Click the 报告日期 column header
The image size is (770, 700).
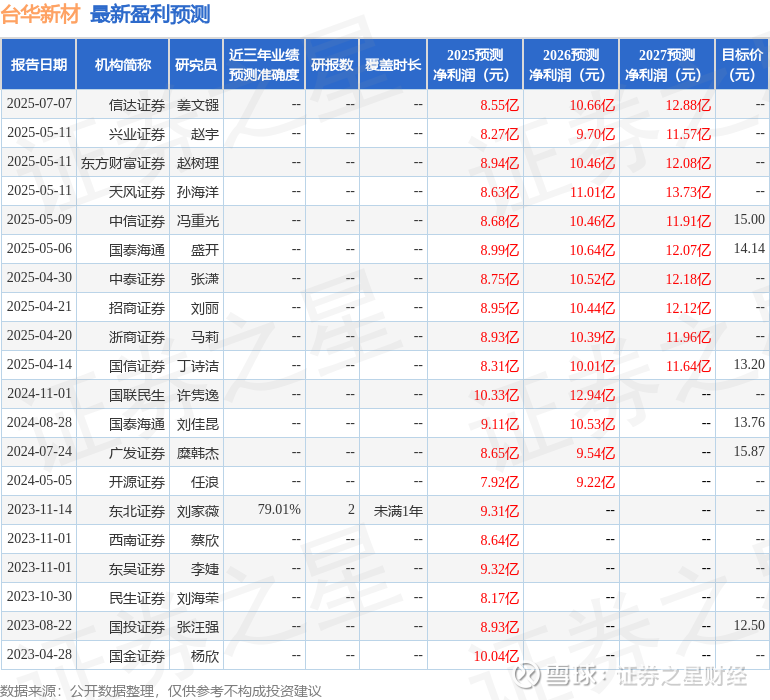(x=39, y=64)
